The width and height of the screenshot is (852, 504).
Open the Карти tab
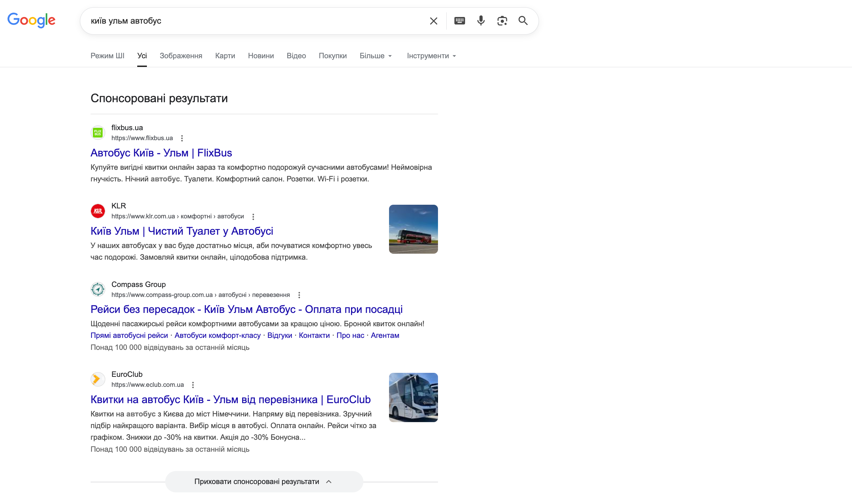coord(225,56)
